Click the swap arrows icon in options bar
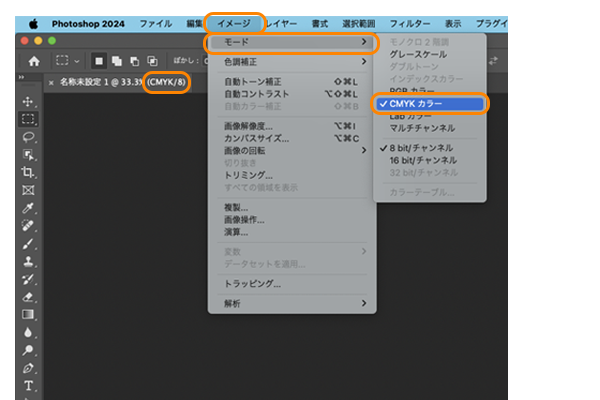 [493, 60]
